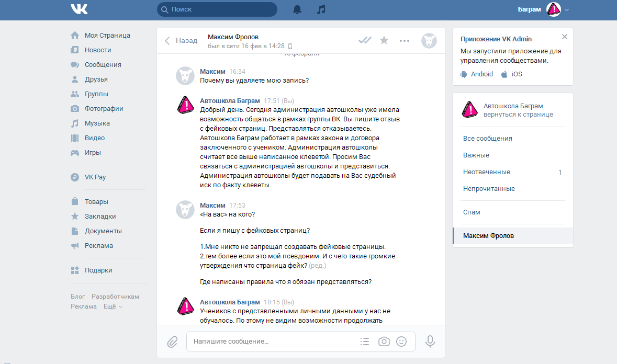The width and height of the screenshot is (617, 364).
Task: Go back using the Назад button
Action: click(x=181, y=40)
